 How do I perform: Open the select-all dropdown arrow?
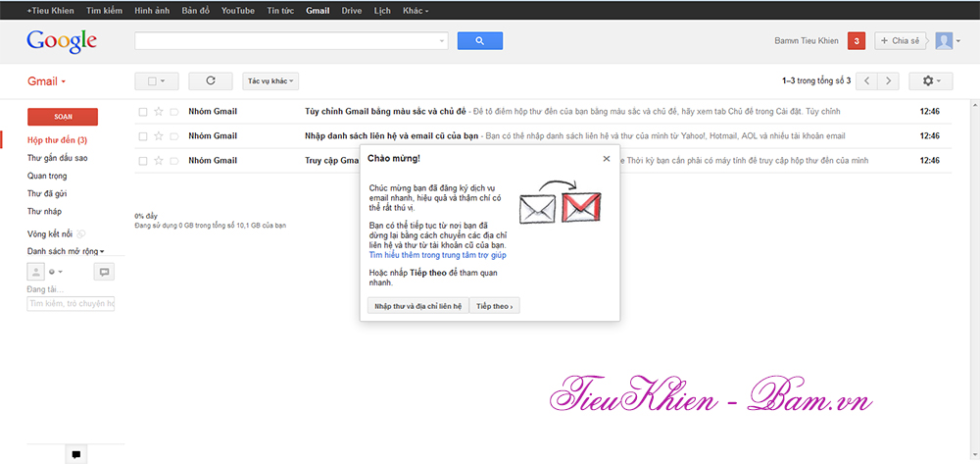(163, 81)
